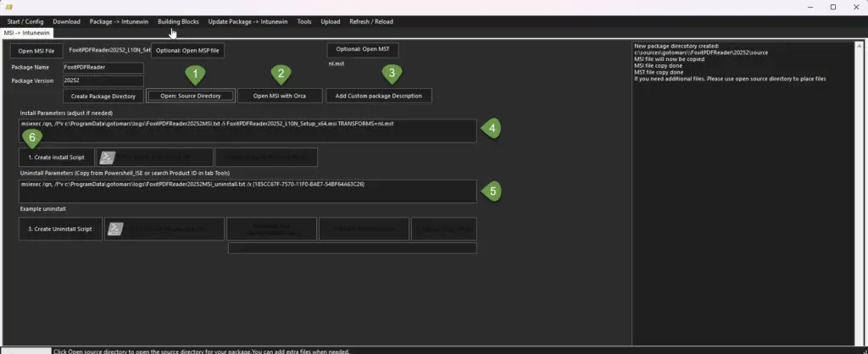Click the Package Name field containing FoxitPDFReader
The height and width of the screenshot is (354, 868).
pos(103,68)
